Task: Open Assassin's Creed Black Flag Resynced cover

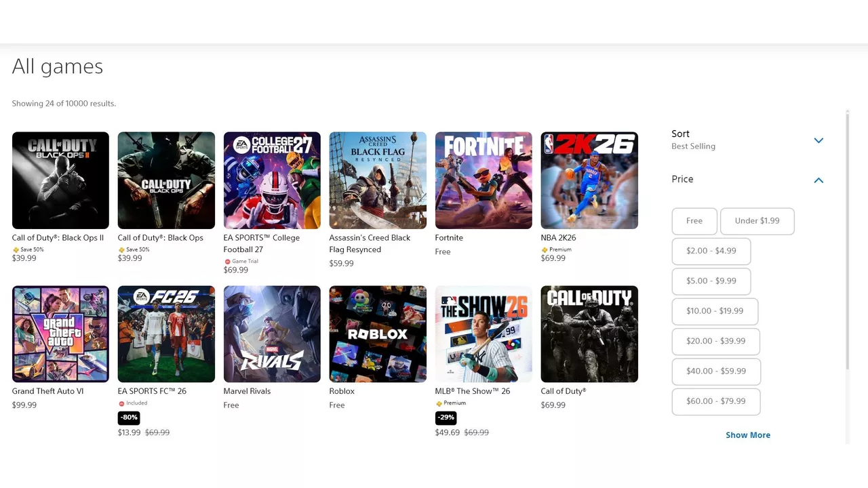Action: (x=378, y=180)
